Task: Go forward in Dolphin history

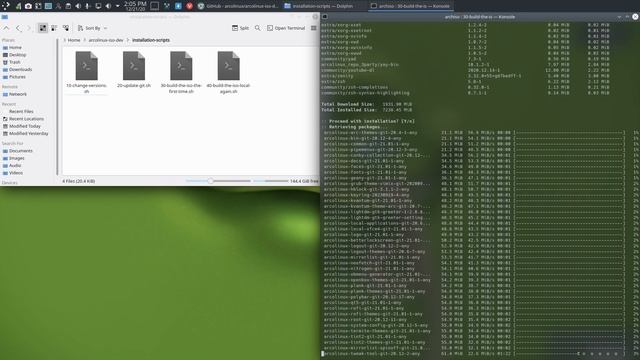Action: point(29,28)
